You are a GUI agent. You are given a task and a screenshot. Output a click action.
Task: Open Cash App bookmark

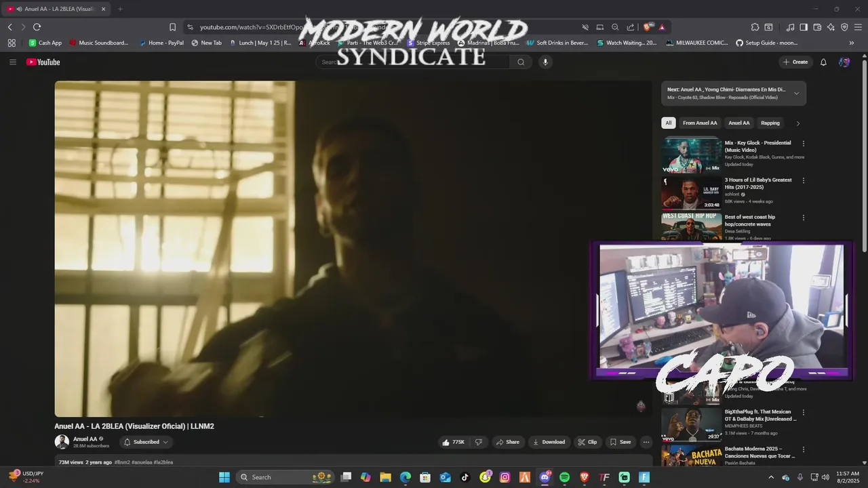click(x=45, y=43)
